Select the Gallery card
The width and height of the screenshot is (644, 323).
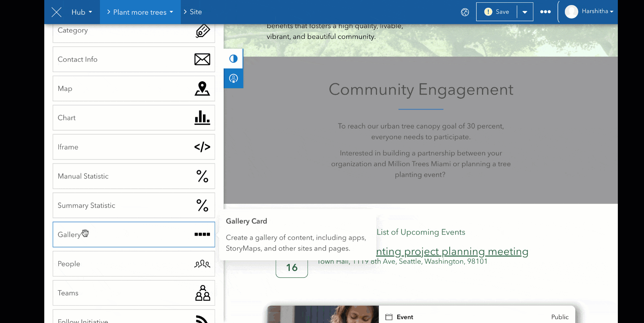134,234
